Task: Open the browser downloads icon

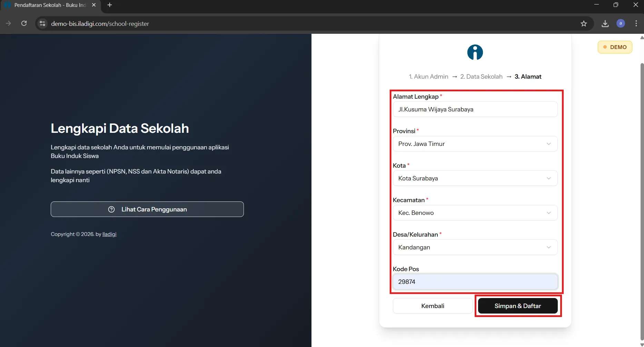Action: click(x=605, y=23)
